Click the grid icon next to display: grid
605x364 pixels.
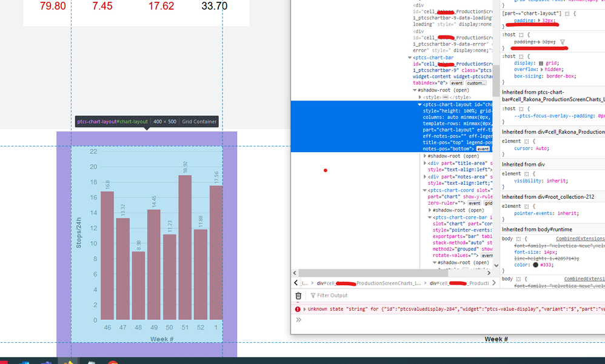[542, 62]
